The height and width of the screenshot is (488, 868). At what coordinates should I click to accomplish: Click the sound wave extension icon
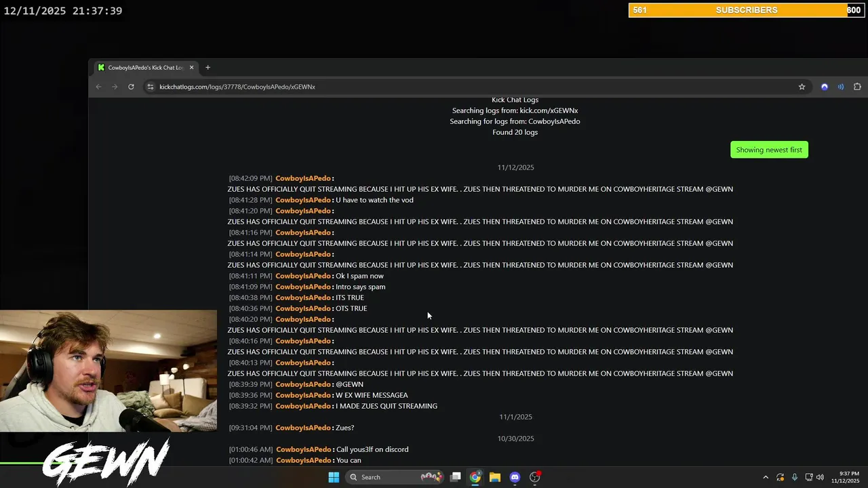[x=841, y=87]
